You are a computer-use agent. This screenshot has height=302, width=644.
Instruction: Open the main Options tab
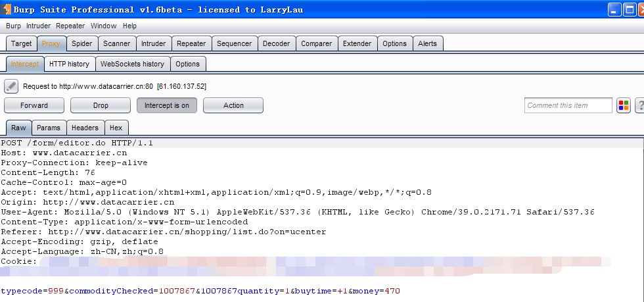395,43
